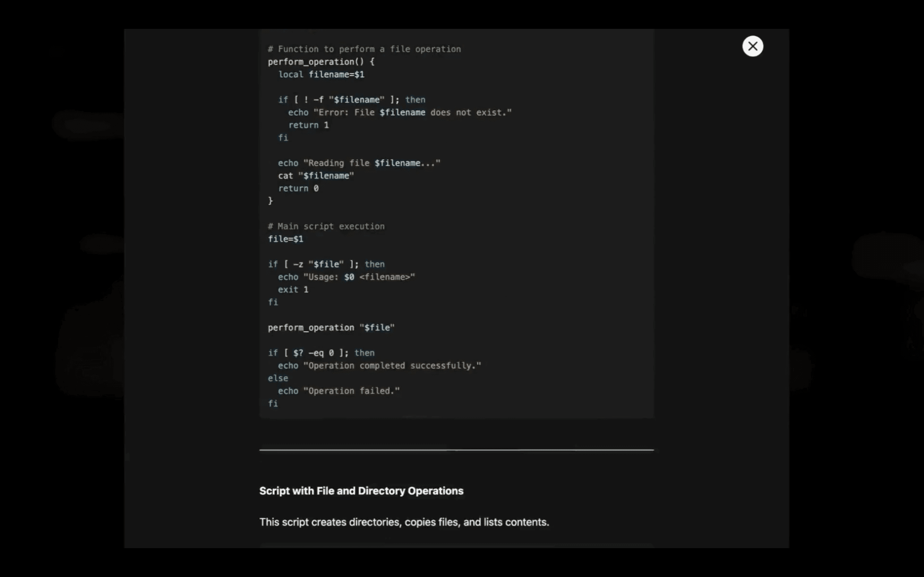Viewport: 924px width, 577px height.
Task: Click the 'perform_operation() {' line
Action: coord(321,62)
